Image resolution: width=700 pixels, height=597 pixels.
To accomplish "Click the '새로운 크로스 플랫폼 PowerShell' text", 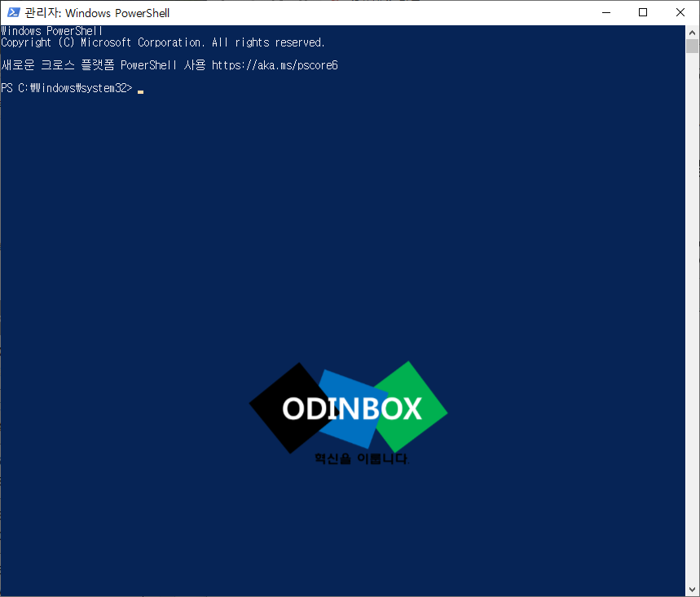I will click(x=89, y=65).
